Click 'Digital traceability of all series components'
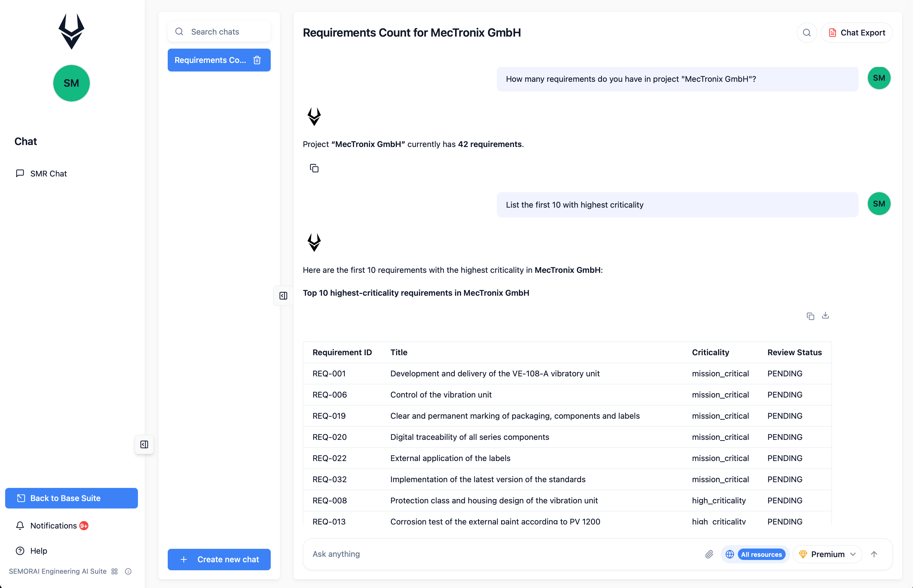This screenshot has width=913, height=588. 469,437
